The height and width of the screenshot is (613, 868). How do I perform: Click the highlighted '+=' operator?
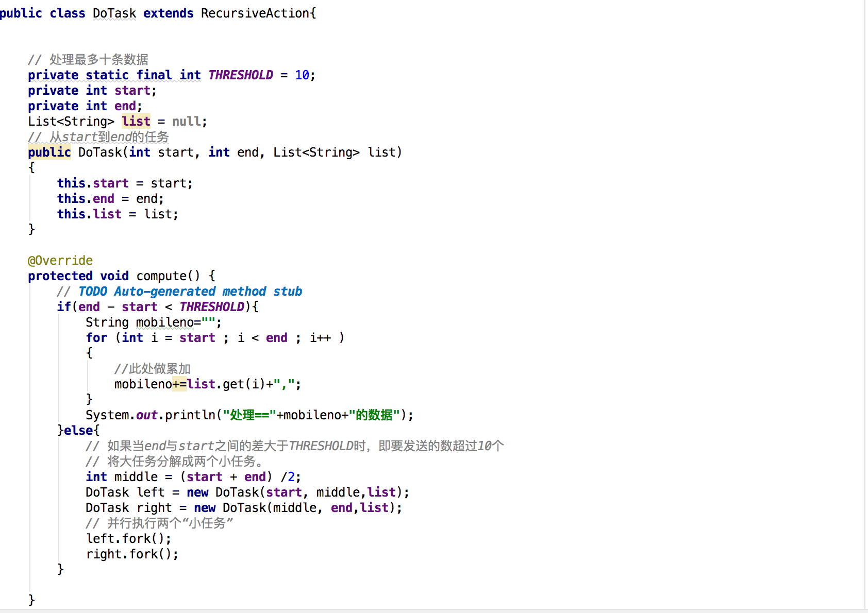point(179,384)
